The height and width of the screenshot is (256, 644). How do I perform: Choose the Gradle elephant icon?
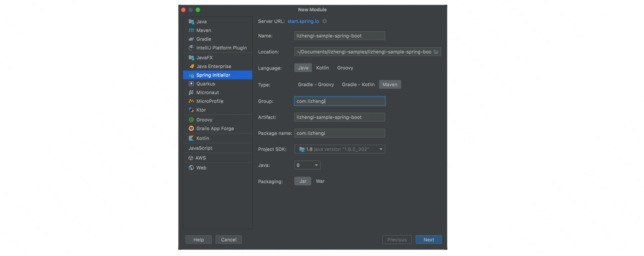(191, 39)
